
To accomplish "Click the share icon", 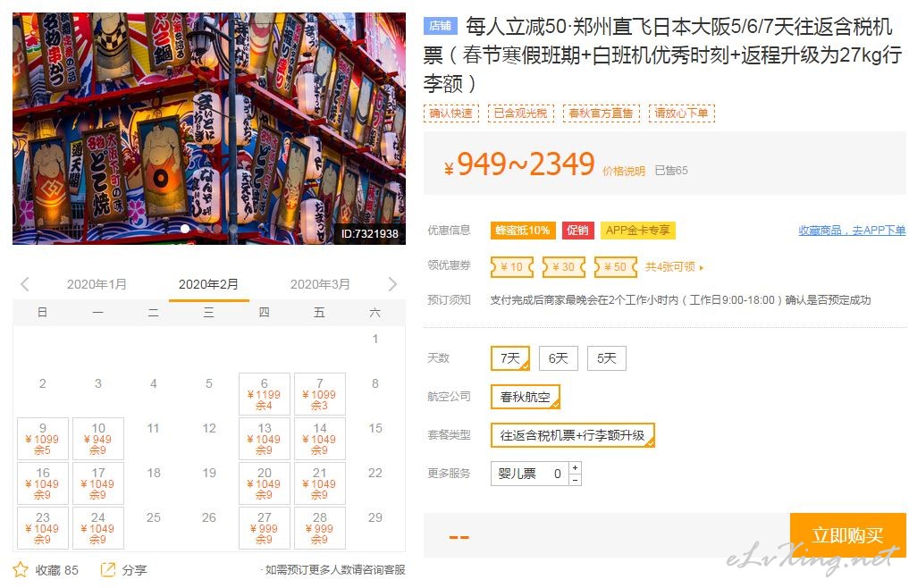I will click(x=108, y=569).
